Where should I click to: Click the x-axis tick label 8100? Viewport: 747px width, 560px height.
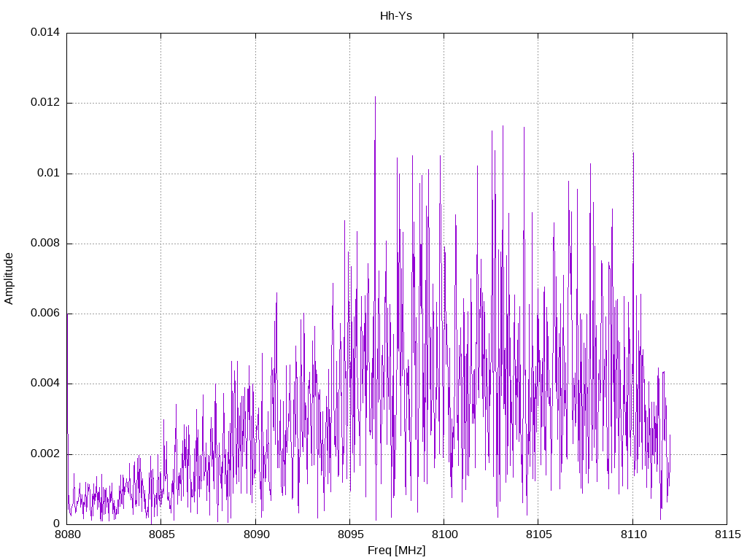click(444, 534)
